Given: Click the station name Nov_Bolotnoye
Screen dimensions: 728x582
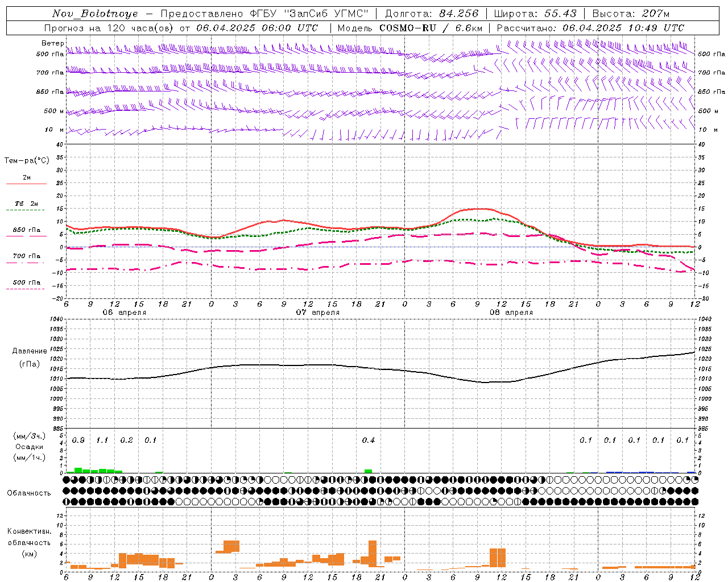Looking at the screenshot, I should [x=95, y=14].
